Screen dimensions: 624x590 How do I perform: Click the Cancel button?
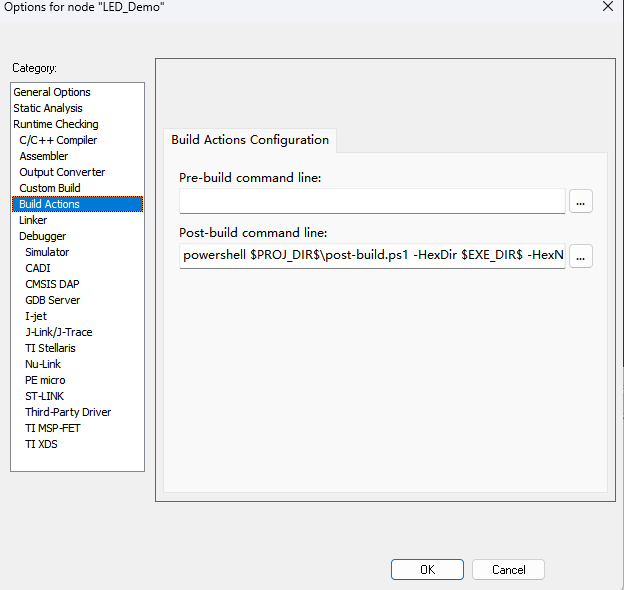pos(508,569)
